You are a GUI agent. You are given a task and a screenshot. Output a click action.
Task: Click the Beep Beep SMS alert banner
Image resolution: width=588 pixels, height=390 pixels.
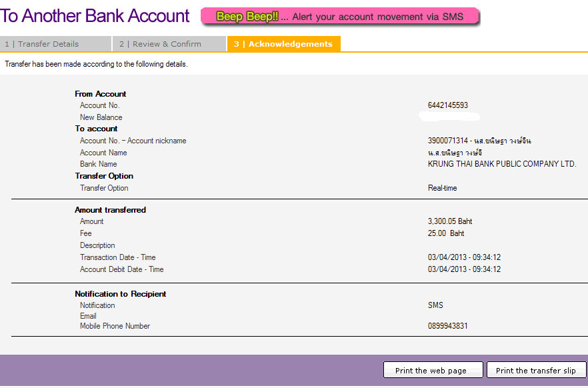(x=339, y=17)
